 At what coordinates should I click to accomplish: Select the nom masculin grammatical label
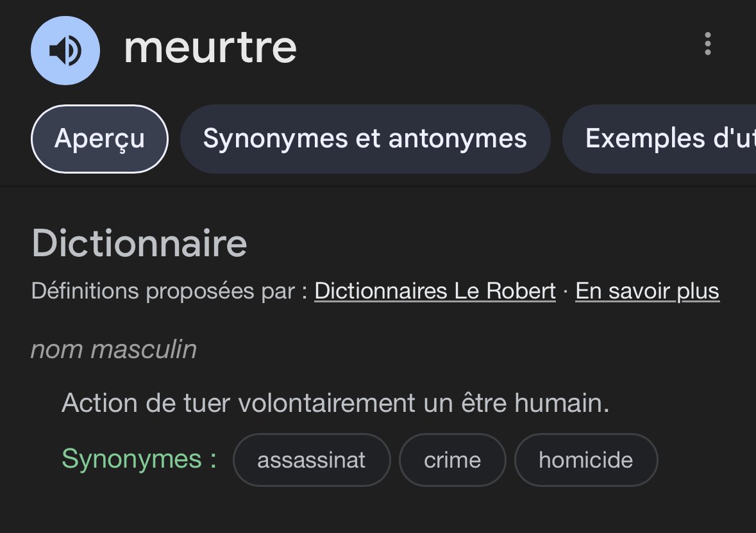(x=113, y=349)
